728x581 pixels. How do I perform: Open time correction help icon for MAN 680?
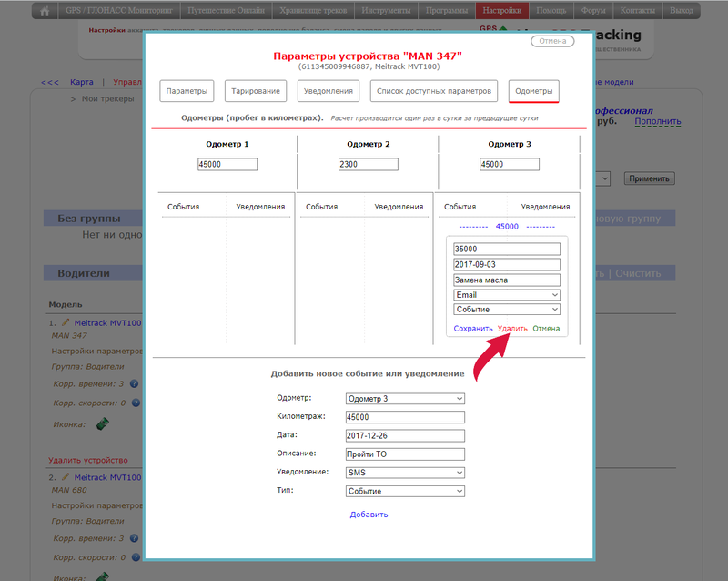click(134, 538)
